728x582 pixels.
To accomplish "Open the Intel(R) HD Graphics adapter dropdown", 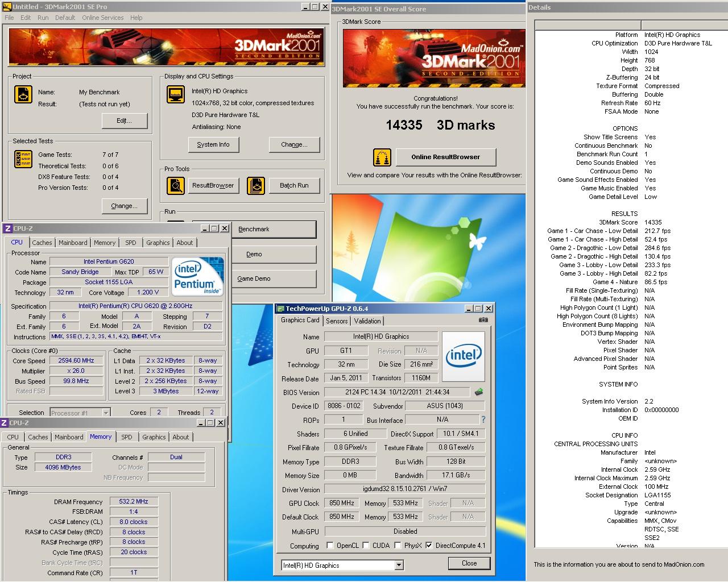I will (x=399, y=565).
